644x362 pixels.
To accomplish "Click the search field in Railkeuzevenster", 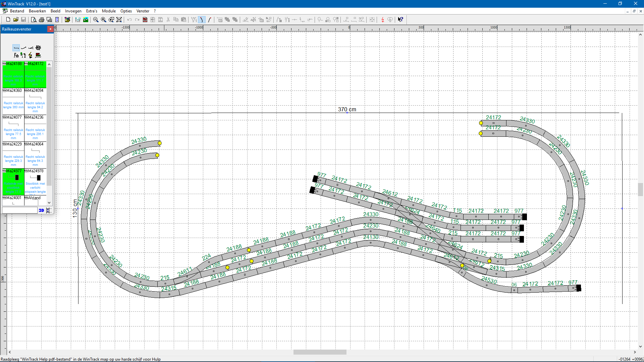I will [x=20, y=210].
